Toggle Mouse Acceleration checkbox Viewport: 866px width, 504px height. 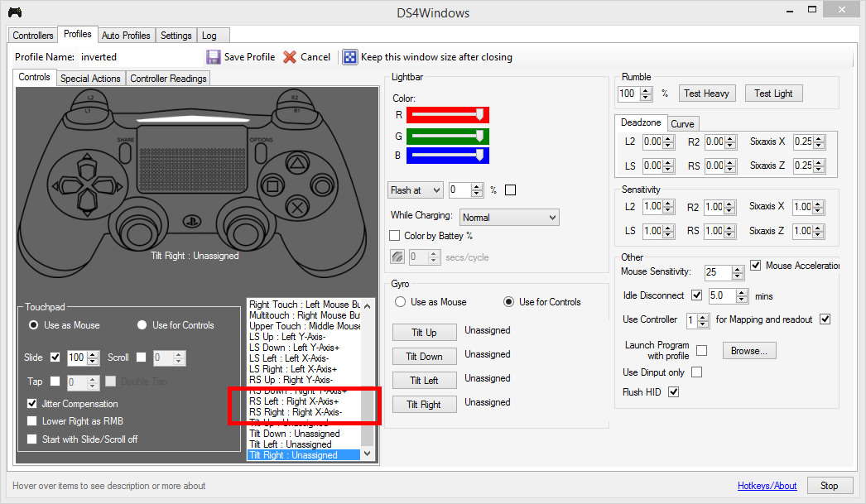[x=756, y=266]
